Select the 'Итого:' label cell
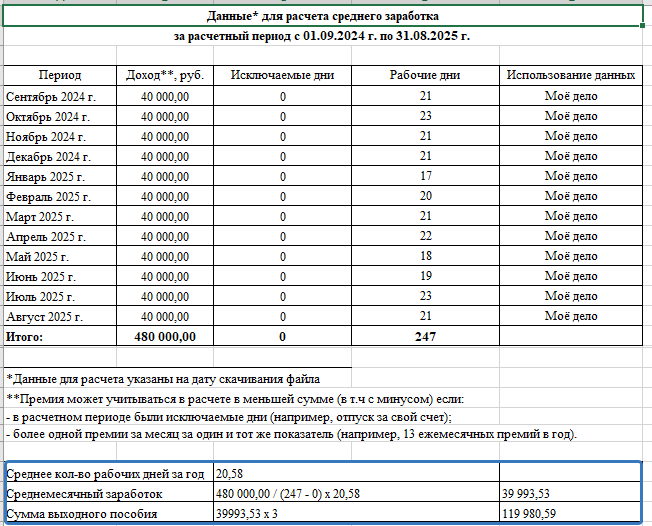652x526 pixels. tap(60, 336)
